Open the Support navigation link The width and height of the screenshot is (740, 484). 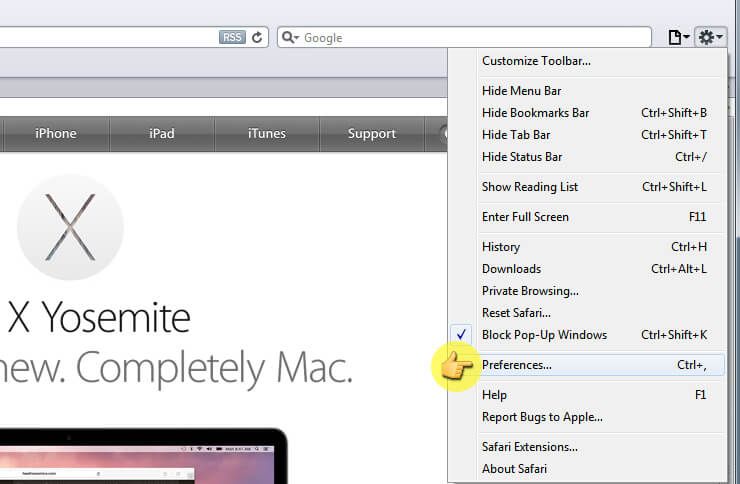pos(372,134)
